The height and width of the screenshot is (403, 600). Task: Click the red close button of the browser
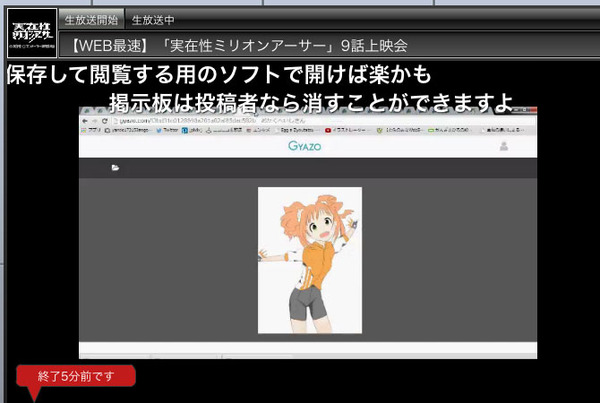(x=533, y=110)
